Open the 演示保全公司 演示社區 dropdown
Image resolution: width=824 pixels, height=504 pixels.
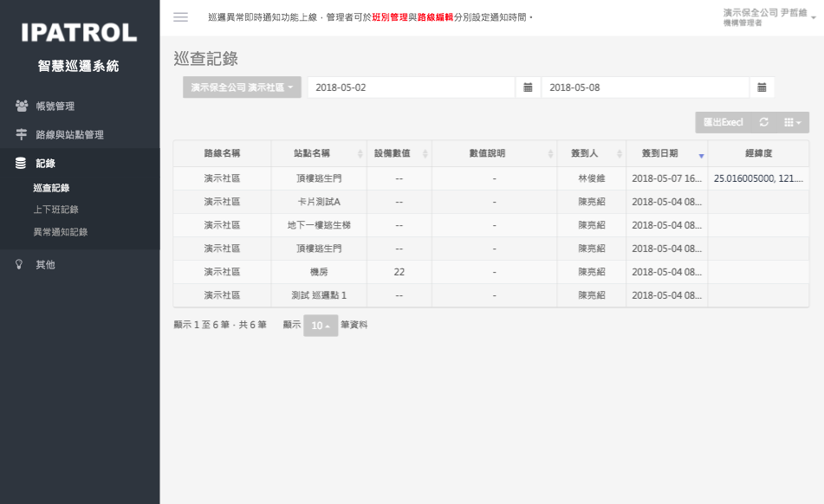tap(242, 87)
